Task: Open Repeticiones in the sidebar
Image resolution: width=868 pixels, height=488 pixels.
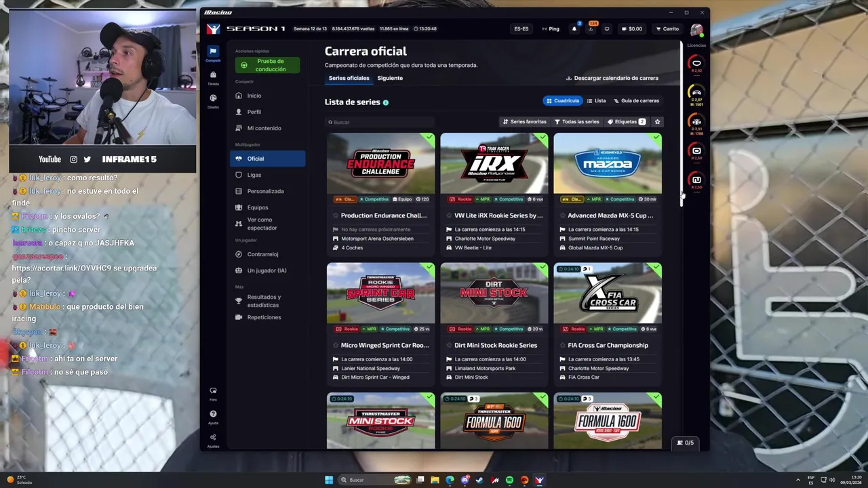Action: (x=268, y=317)
